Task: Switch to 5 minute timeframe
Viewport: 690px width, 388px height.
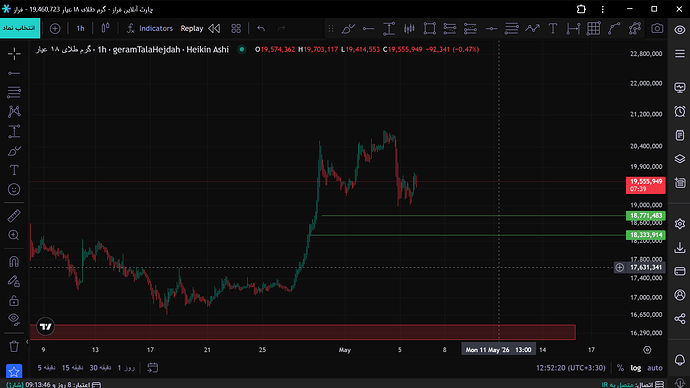Action: 46,368
